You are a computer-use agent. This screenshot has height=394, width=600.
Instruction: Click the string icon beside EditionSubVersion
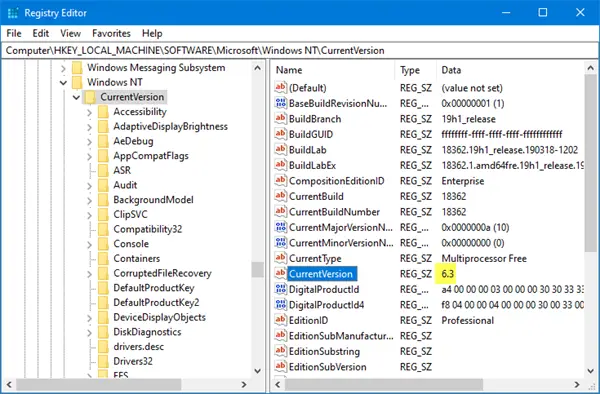(x=280, y=366)
